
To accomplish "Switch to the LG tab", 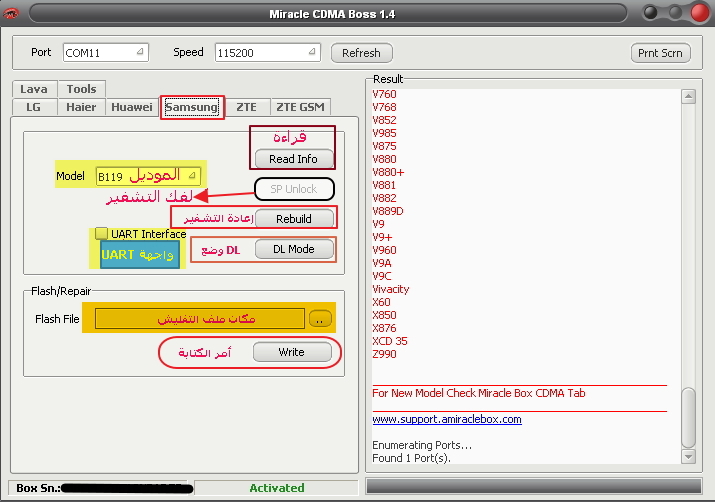I will tap(33, 107).
